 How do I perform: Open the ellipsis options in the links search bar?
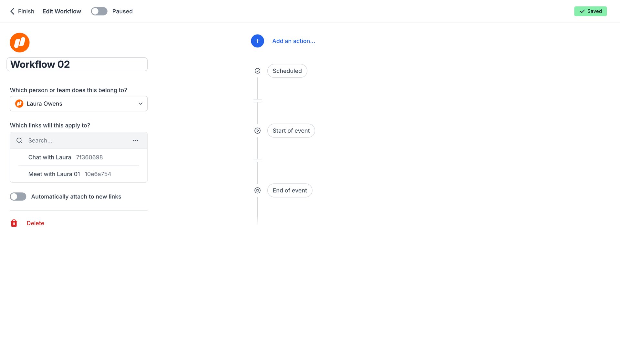pyautogui.click(x=136, y=140)
